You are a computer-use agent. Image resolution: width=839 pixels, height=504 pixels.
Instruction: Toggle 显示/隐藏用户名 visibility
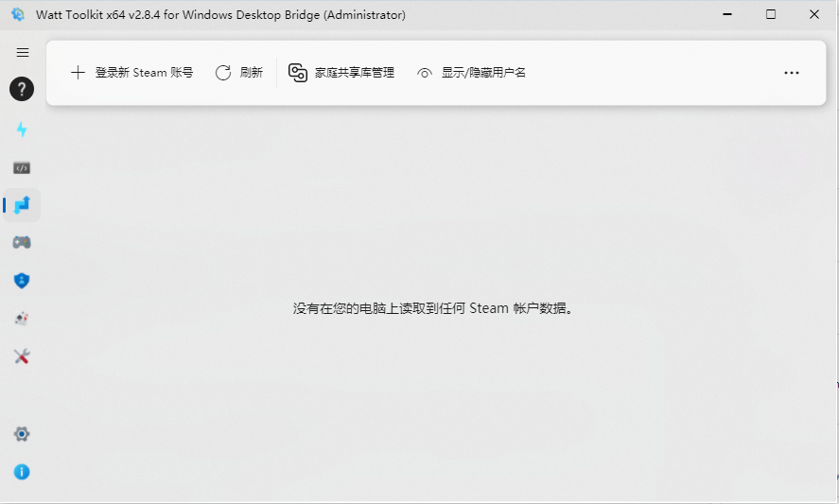click(x=471, y=73)
